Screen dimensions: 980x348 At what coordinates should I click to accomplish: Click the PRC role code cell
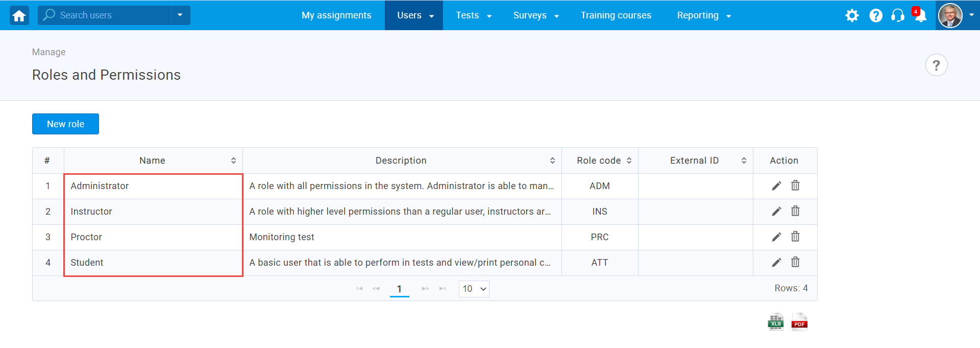point(600,237)
